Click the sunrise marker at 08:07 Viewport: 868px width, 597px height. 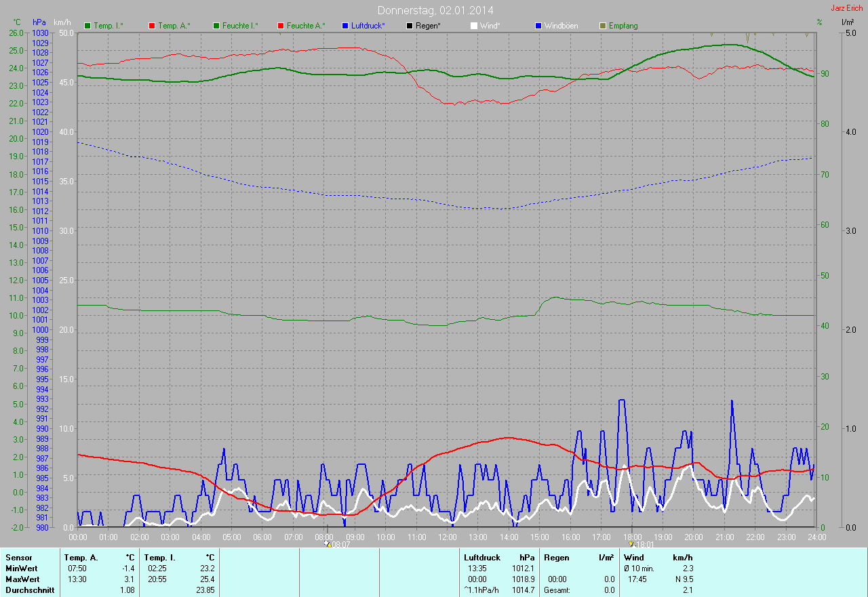tap(328, 543)
